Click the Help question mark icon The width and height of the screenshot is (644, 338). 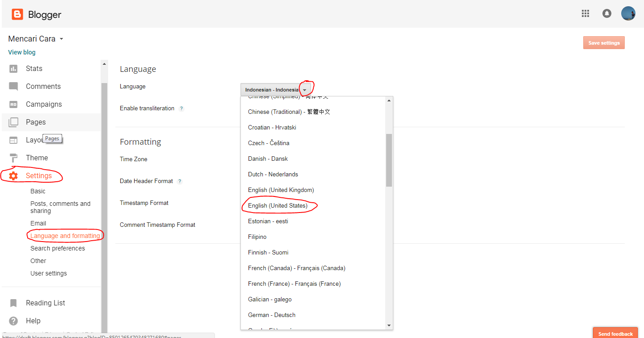point(13,321)
